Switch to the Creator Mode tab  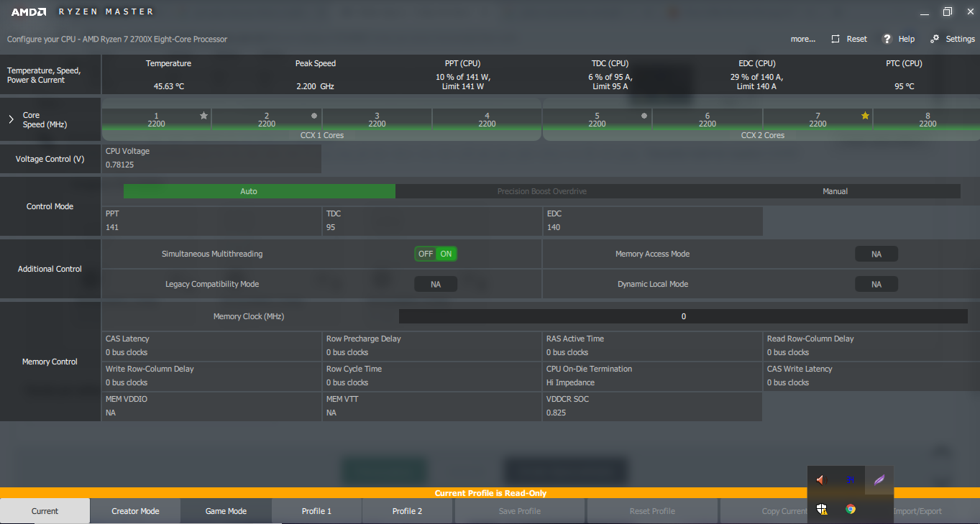135,511
